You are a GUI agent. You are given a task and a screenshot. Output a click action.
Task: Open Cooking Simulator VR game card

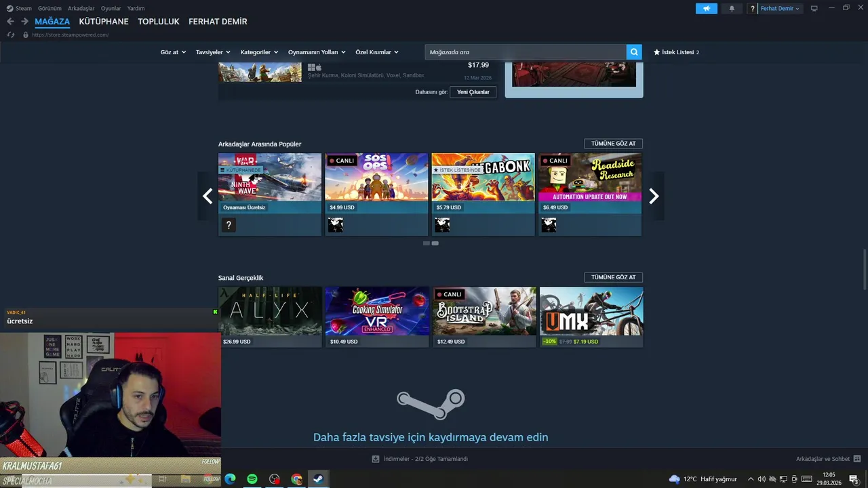pos(377,317)
